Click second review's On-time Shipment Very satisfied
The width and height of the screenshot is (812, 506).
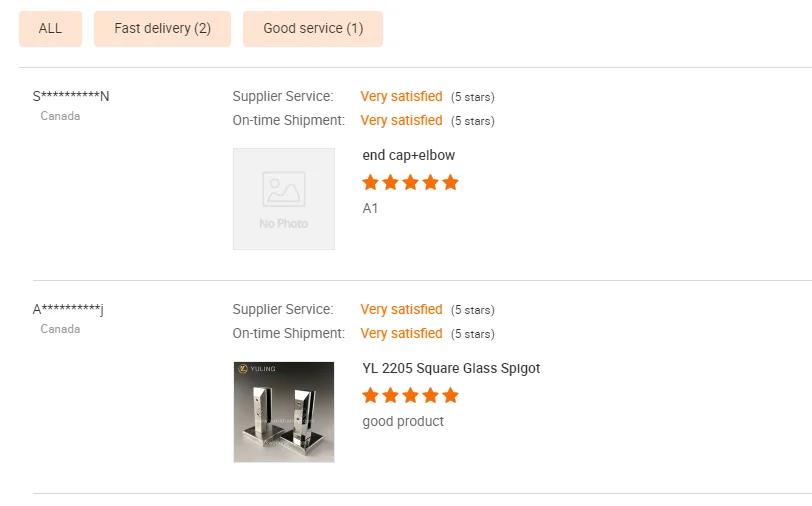click(401, 334)
